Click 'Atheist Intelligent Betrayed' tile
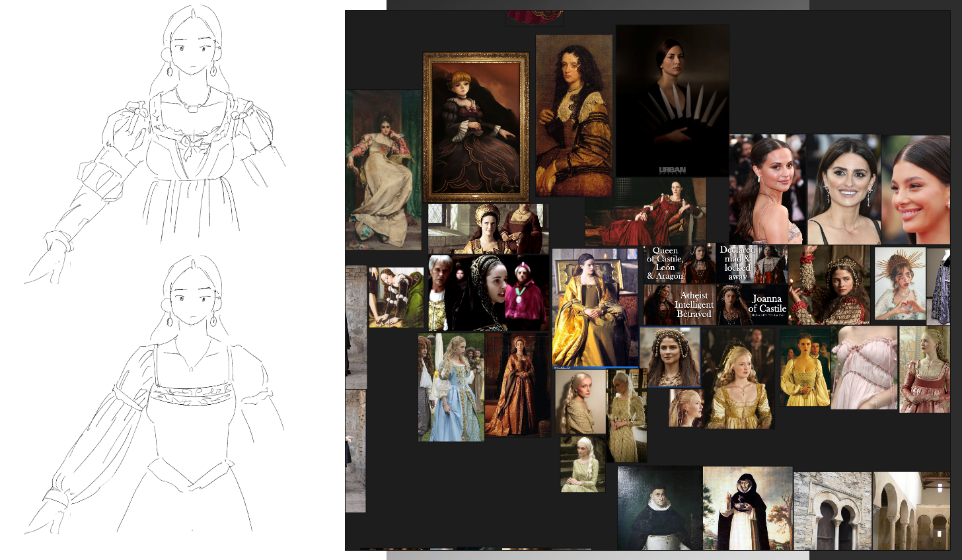Viewport: 962px width, 560px height. 680,304
